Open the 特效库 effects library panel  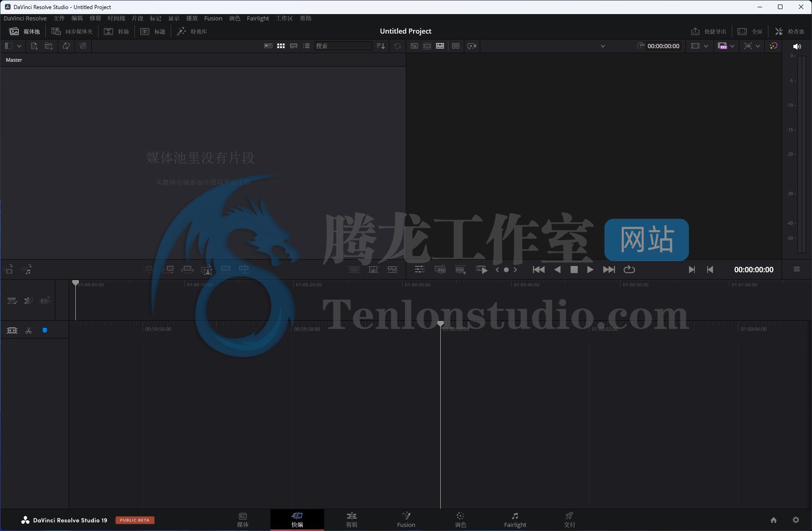pyautogui.click(x=192, y=31)
